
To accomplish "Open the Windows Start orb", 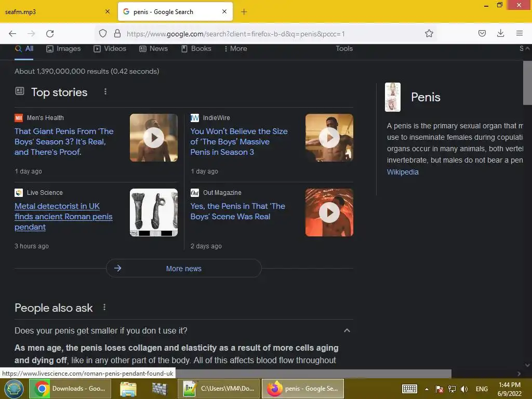I will 14,389.
